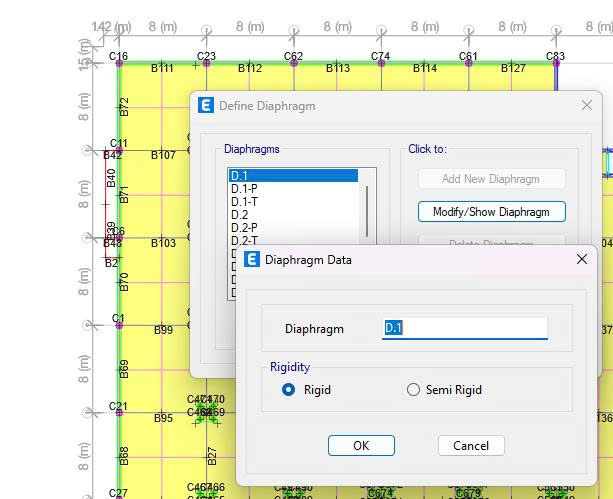This screenshot has width=613, height=499.
Task: Select D.1 in the Diaphragms list
Action: click(x=292, y=176)
